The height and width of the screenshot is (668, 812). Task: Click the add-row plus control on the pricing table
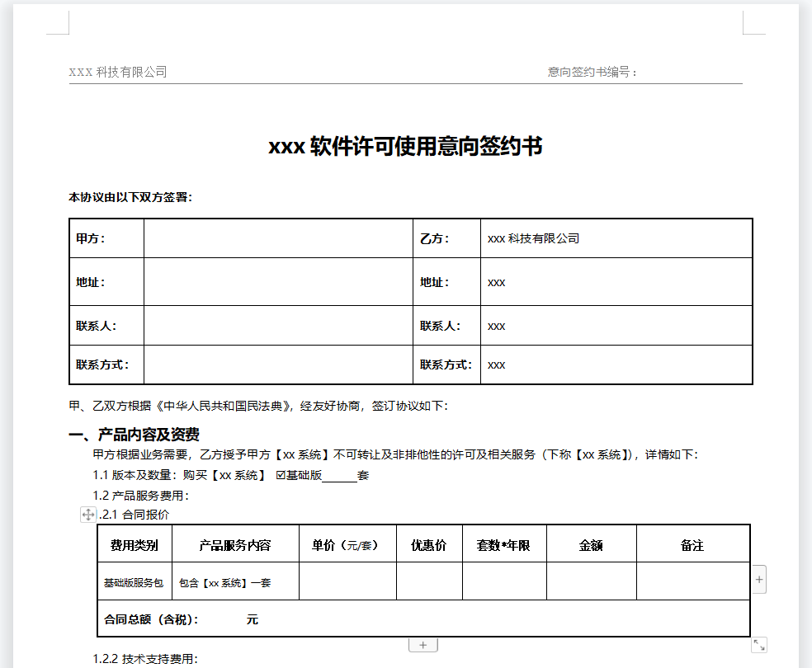pos(758,579)
